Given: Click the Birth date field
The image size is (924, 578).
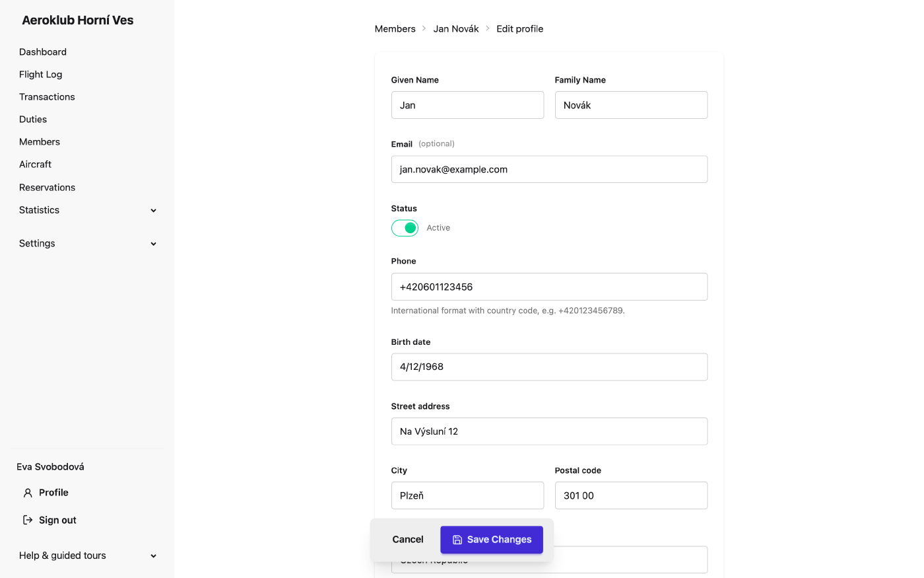Looking at the screenshot, I should tap(549, 367).
